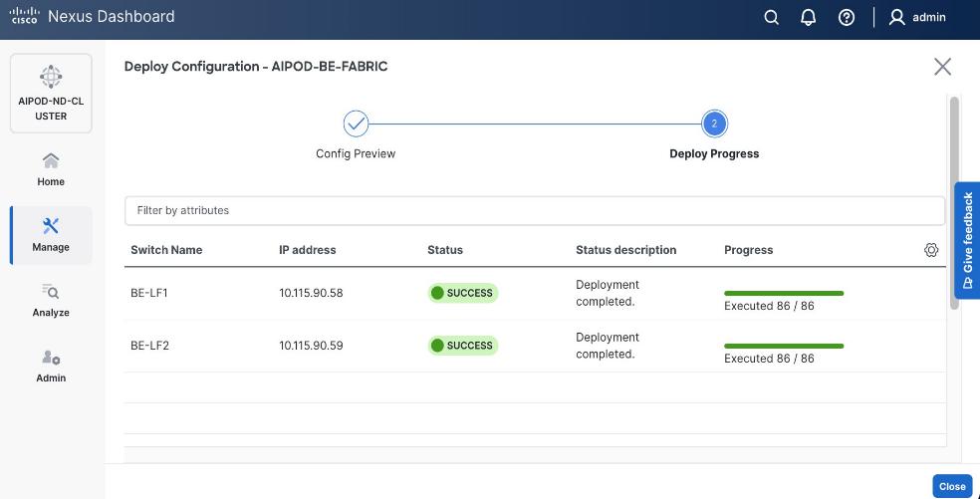980x499 pixels.
Task: Open the help question mark icon
Action: [x=847, y=17]
